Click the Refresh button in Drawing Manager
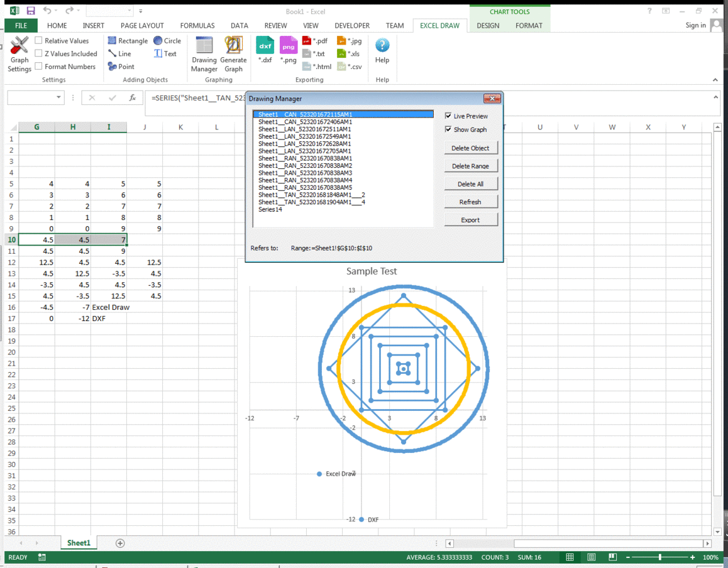Image resolution: width=728 pixels, height=568 pixels. [x=471, y=201]
